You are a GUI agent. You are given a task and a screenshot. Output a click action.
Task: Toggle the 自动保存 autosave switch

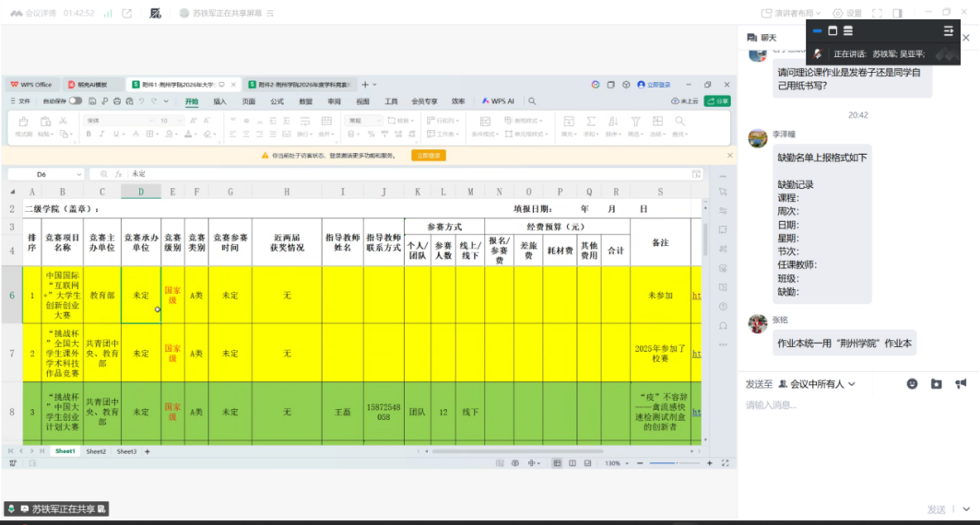[x=75, y=101]
